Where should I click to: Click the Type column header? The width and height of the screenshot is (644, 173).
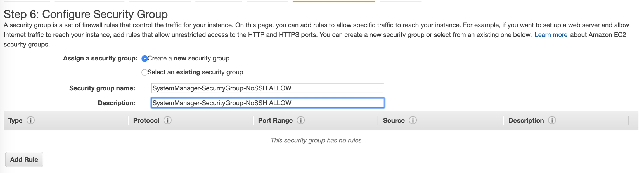pos(15,121)
